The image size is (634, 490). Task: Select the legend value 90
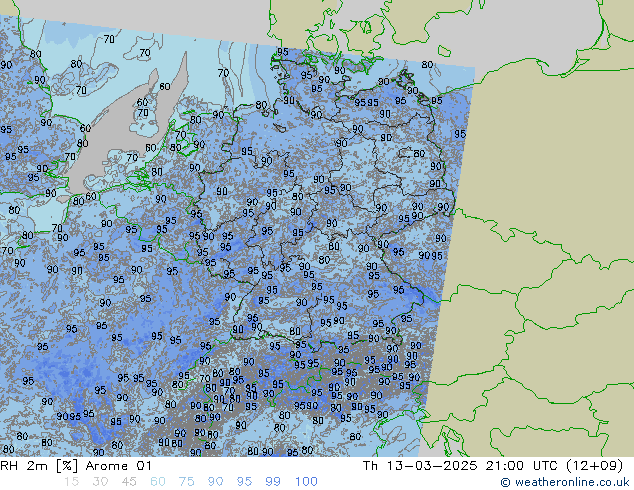(215, 482)
